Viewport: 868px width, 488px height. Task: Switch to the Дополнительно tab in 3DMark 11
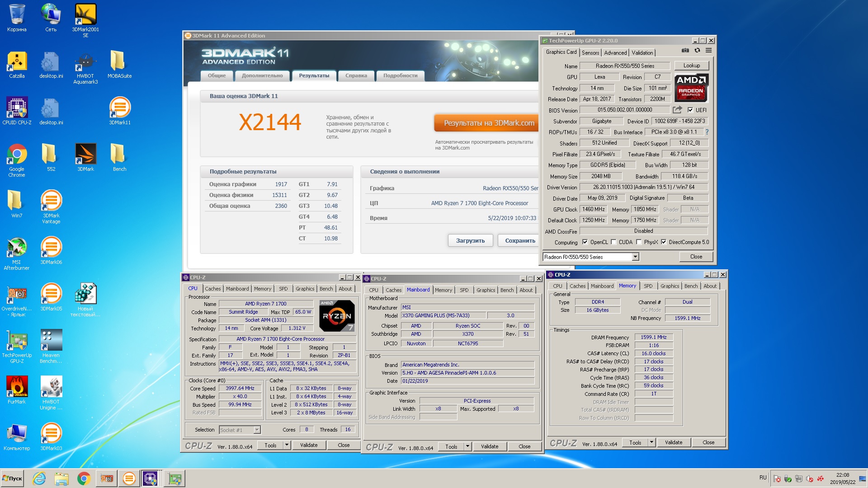(x=262, y=75)
